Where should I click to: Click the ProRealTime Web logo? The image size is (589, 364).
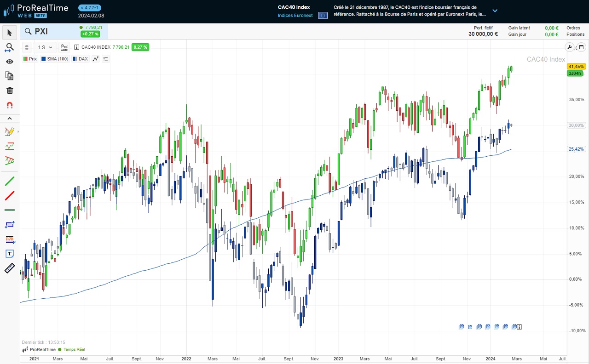pyautogui.click(x=36, y=11)
